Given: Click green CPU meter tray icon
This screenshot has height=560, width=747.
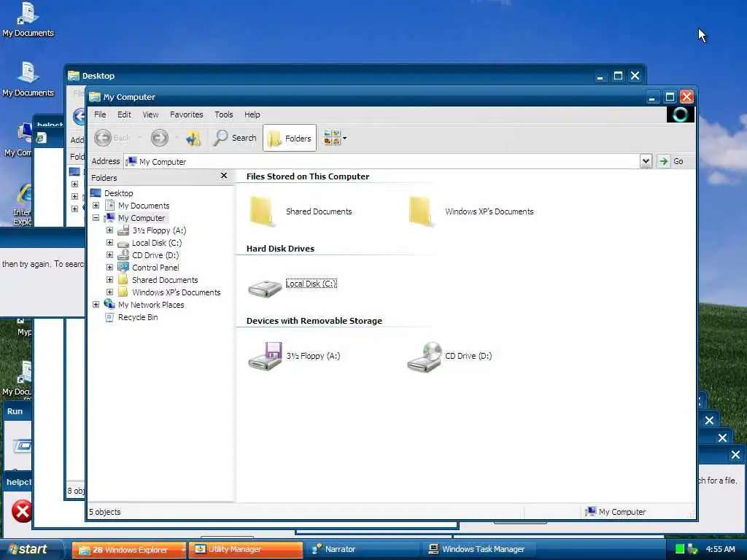Looking at the screenshot, I should pos(680,550).
